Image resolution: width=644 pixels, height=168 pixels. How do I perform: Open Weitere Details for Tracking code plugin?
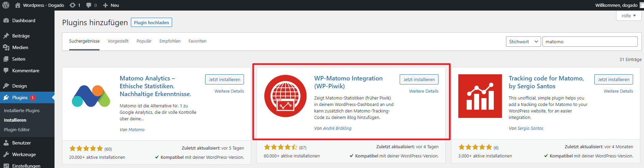618,91
